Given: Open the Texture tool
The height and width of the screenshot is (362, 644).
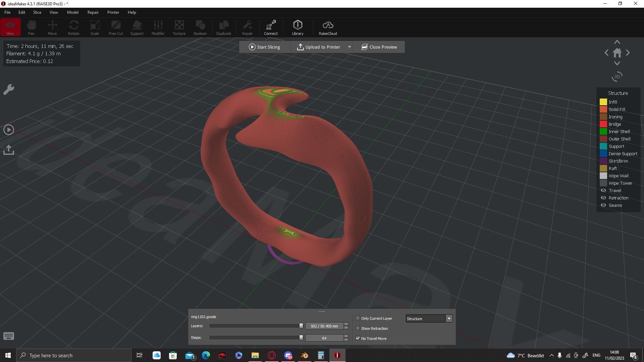Looking at the screenshot, I should [179, 27].
